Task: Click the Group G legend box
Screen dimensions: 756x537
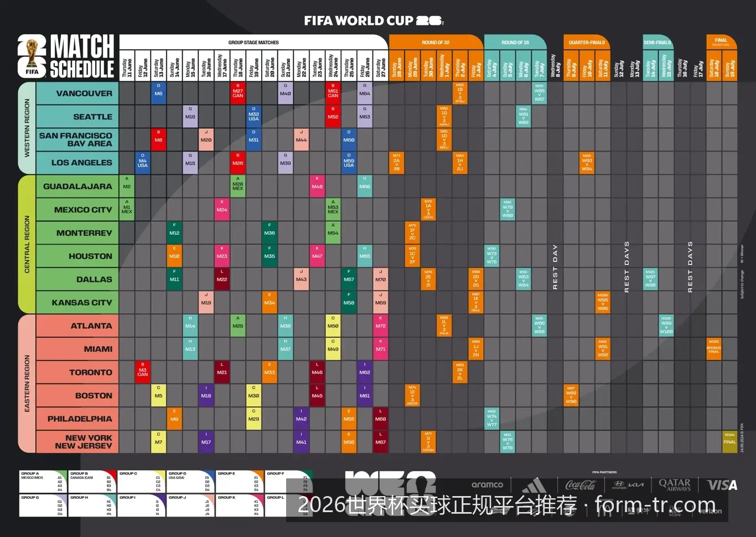Action: (x=43, y=505)
